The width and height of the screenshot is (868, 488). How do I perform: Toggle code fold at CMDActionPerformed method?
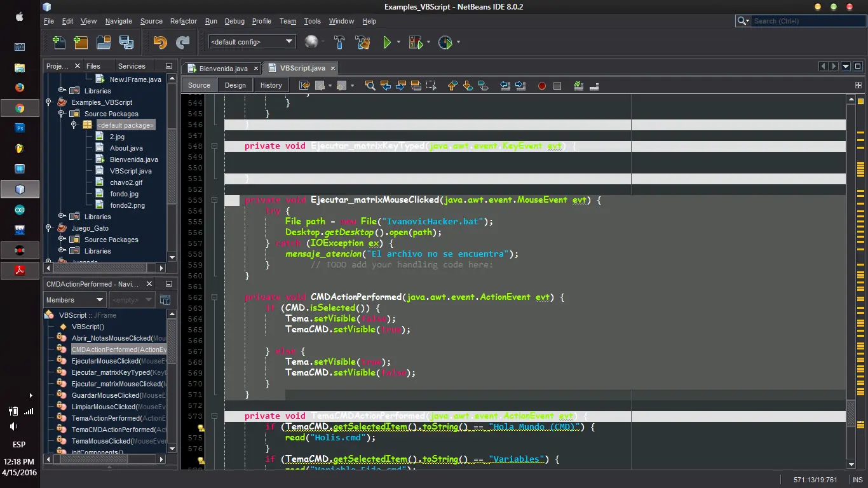click(x=215, y=297)
